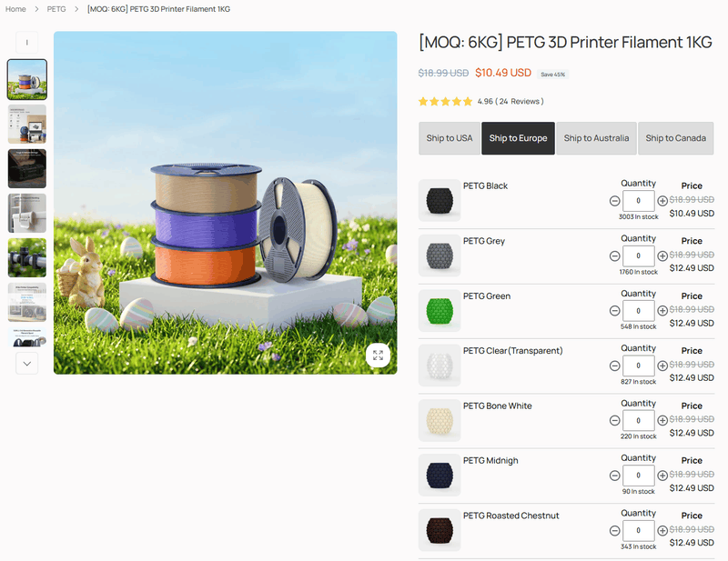Choose Ship to Canada option
The image size is (728, 561).
pos(675,138)
